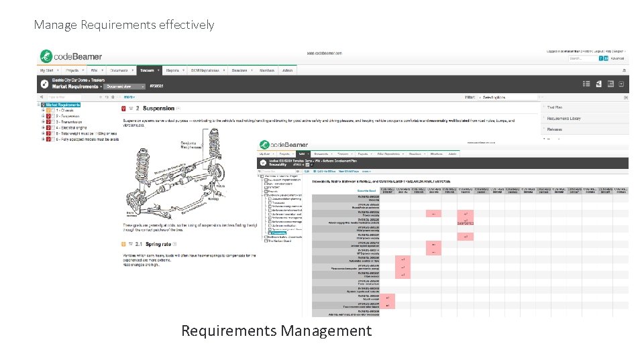Click the red icon beside Suspension heading
This screenshot has width=644, height=362.
(123, 109)
